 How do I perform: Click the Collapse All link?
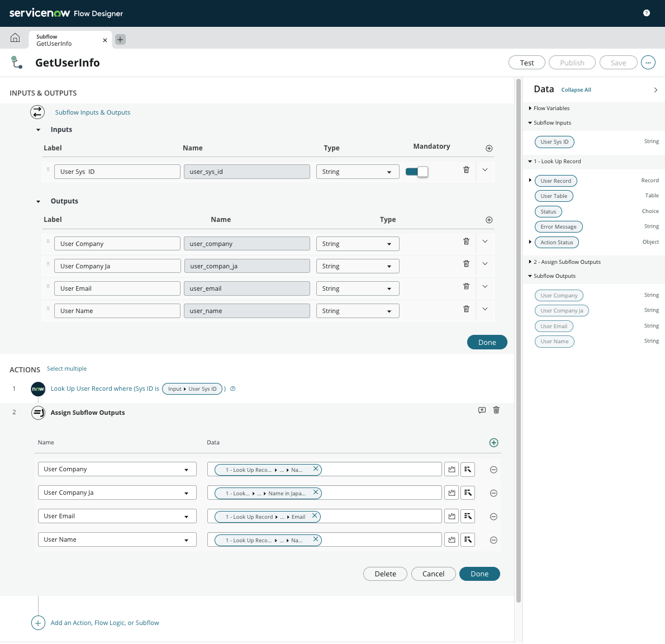pyautogui.click(x=576, y=90)
